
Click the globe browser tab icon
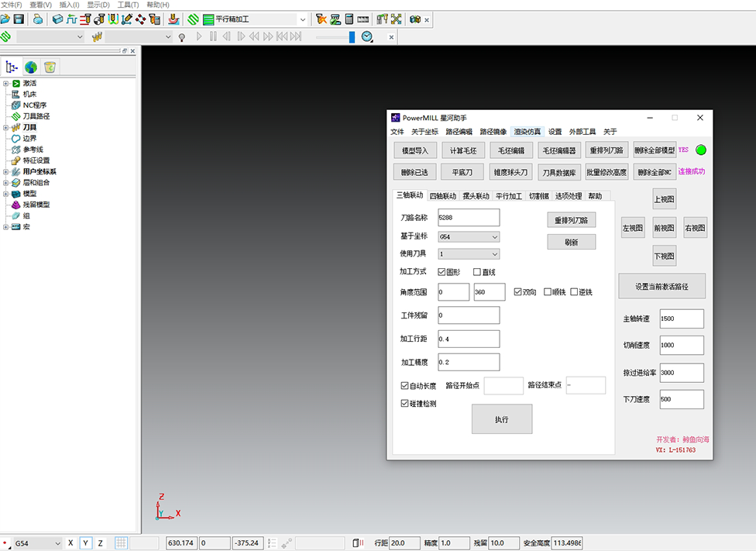tap(31, 67)
